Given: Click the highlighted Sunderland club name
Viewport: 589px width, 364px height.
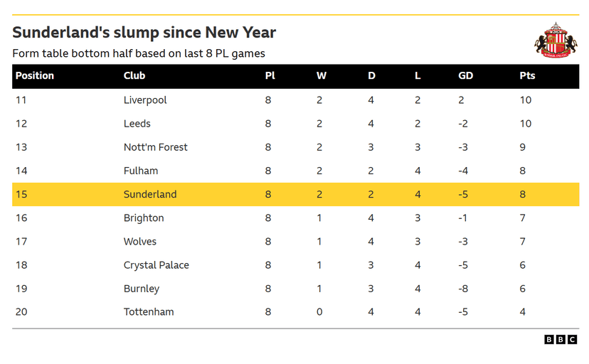Looking at the screenshot, I should pyautogui.click(x=150, y=194).
